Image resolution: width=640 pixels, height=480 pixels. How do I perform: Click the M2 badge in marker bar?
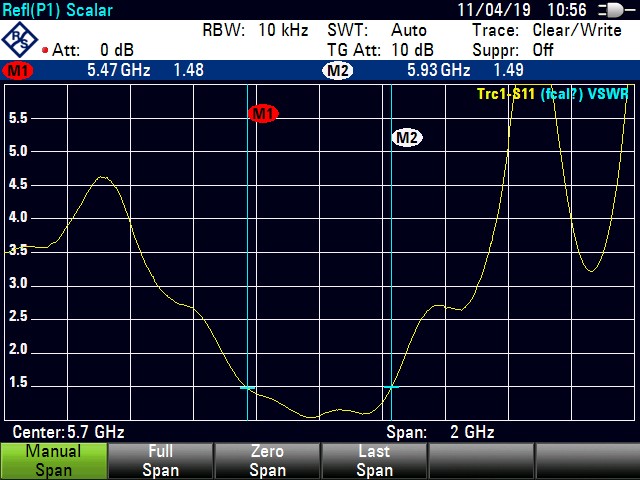(337, 71)
